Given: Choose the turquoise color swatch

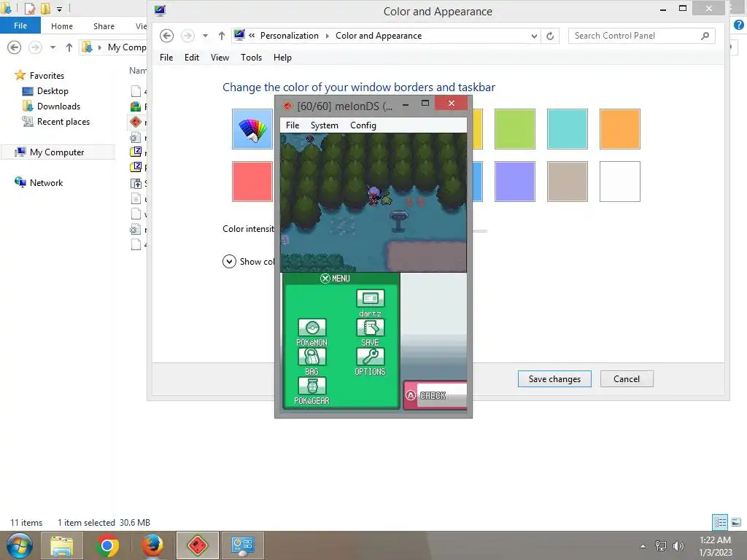Looking at the screenshot, I should (x=568, y=129).
